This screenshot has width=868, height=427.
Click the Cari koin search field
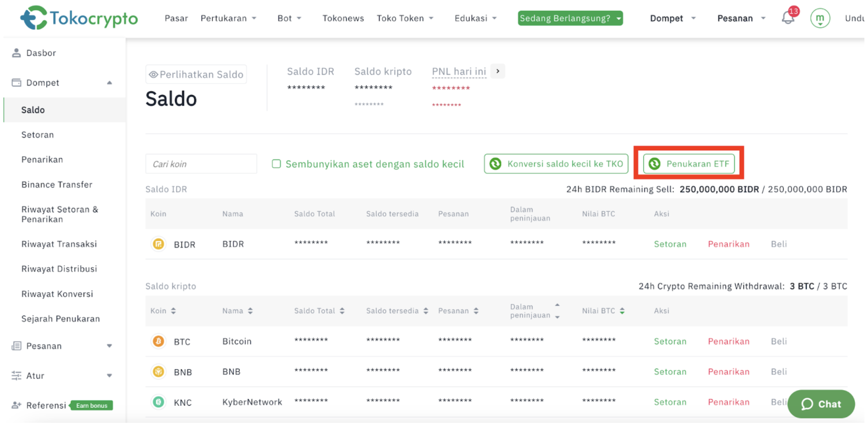tap(201, 164)
